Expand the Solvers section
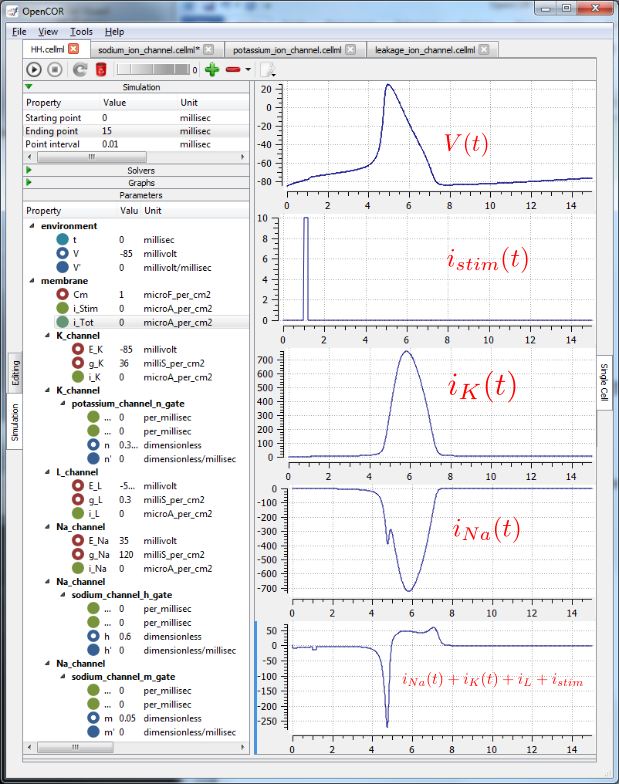Viewport: 619px width, 784px height. pyautogui.click(x=29, y=170)
